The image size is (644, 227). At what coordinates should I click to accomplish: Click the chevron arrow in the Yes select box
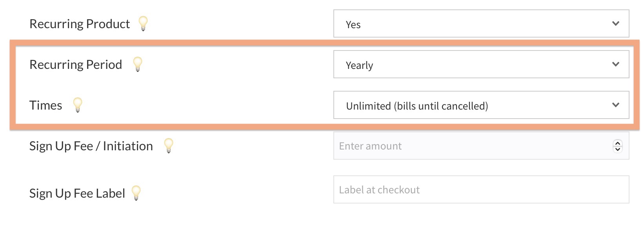coord(615,23)
